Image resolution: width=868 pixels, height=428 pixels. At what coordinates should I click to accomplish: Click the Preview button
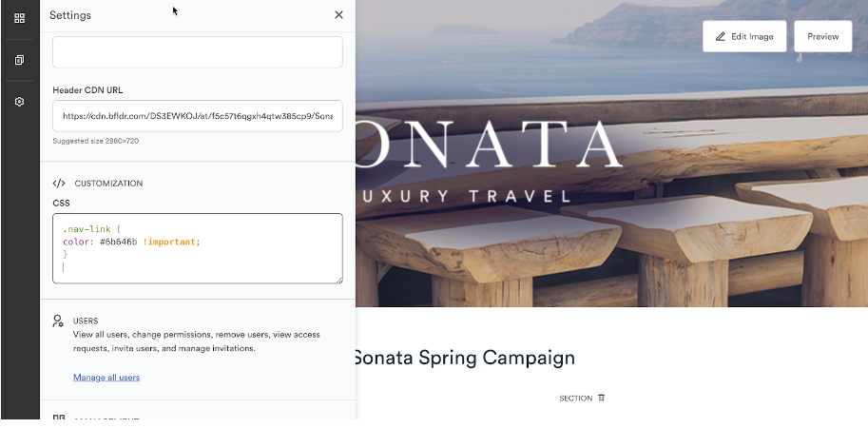coord(823,36)
